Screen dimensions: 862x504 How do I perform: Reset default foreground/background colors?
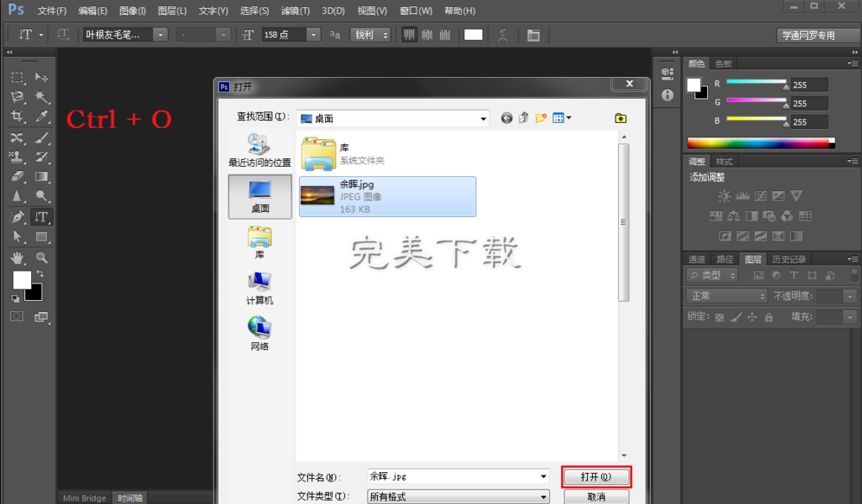pyautogui.click(x=16, y=298)
